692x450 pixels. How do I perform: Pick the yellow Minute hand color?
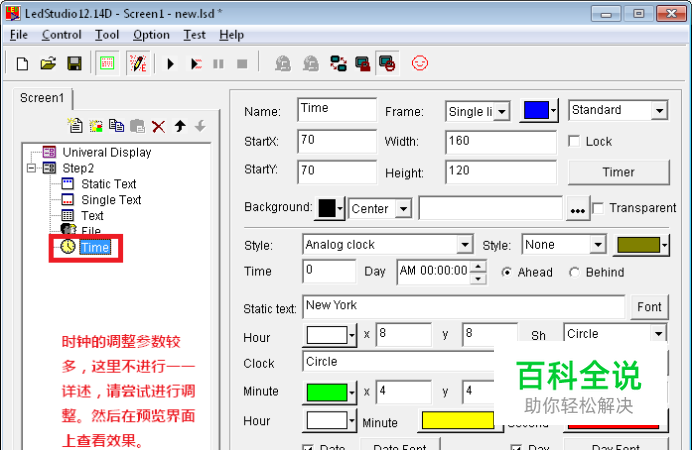tap(458, 420)
